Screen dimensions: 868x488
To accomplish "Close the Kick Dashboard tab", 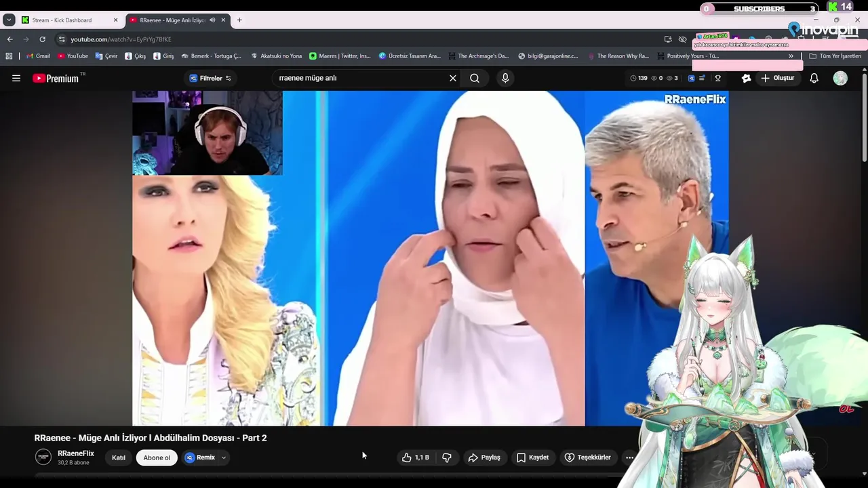I will click(x=115, y=20).
